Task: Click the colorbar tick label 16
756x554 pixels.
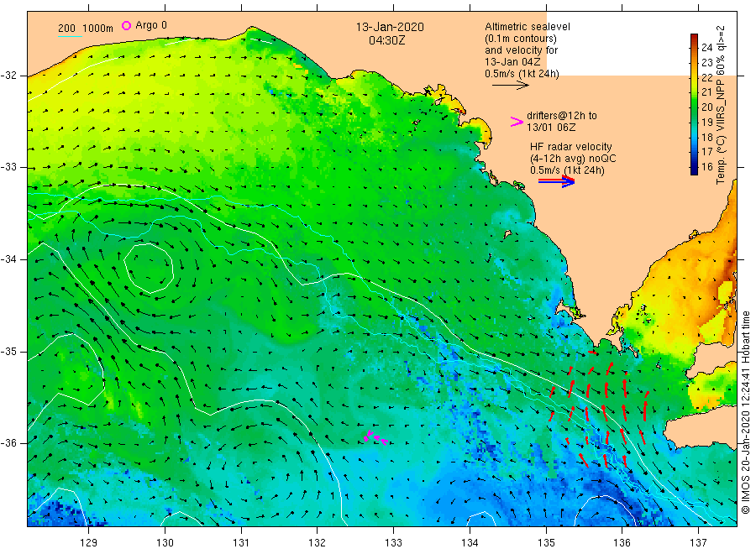Action: [x=706, y=167]
